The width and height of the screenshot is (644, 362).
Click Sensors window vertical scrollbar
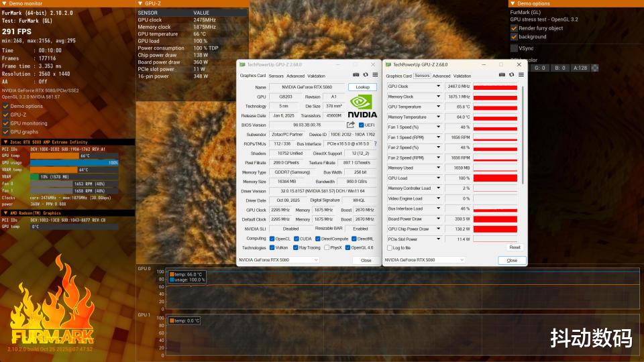[523, 135]
